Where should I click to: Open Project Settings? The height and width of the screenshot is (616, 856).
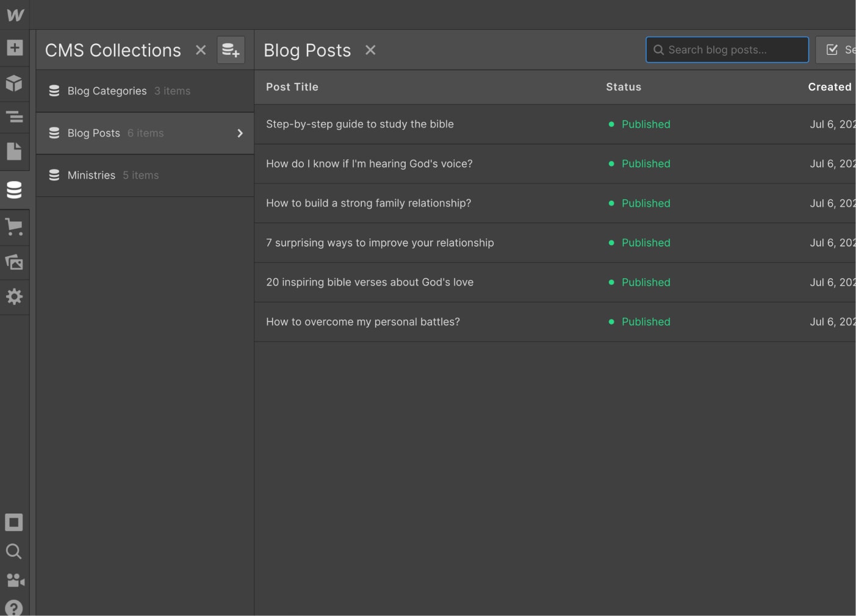pos(14,297)
